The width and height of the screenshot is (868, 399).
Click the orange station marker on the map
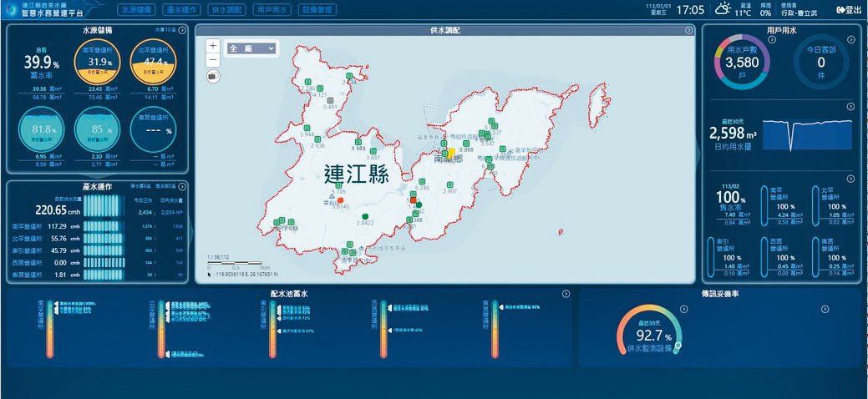point(341,200)
